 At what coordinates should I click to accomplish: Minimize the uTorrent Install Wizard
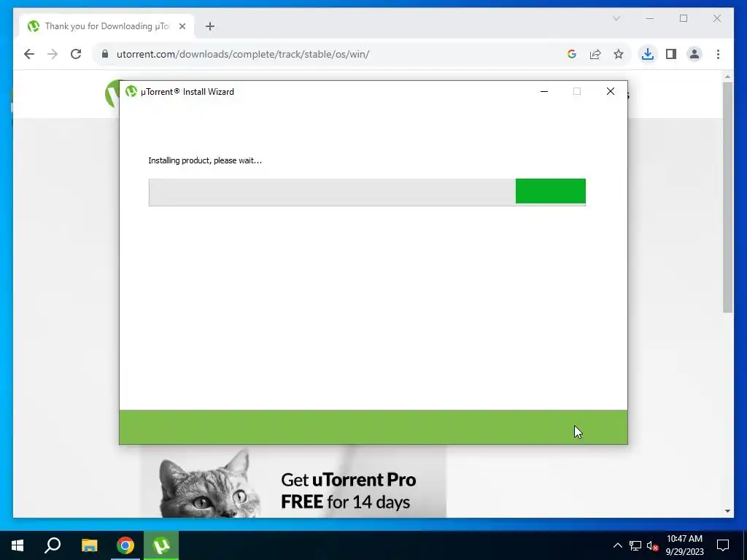point(544,91)
